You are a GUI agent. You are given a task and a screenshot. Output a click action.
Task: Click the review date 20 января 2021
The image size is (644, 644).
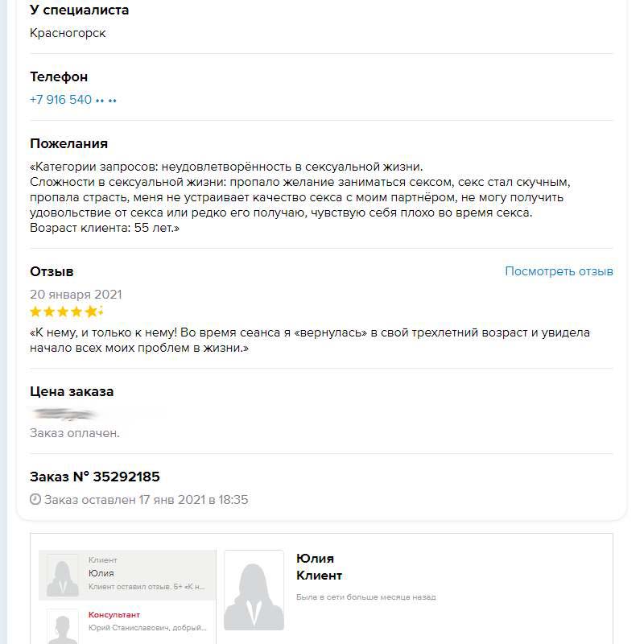(76, 295)
